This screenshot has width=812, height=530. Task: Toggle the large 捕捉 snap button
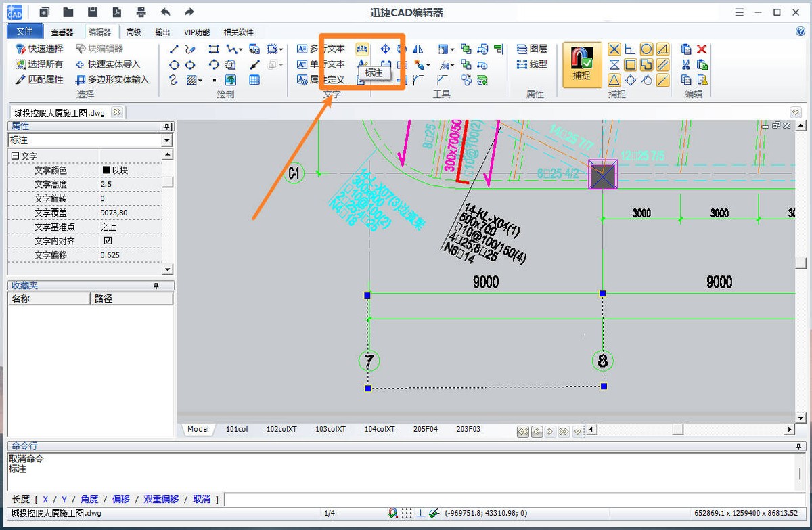pyautogui.click(x=581, y=65)
